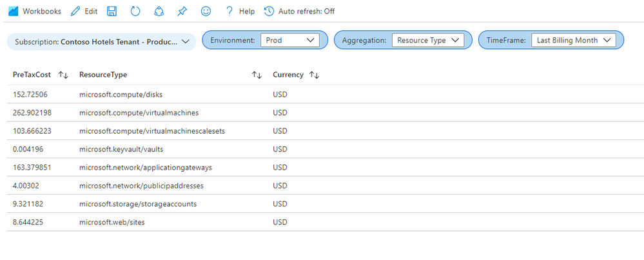Click the TimeFrame: parameter label
The height and width of the screenshot is (260, 644).
507,40
